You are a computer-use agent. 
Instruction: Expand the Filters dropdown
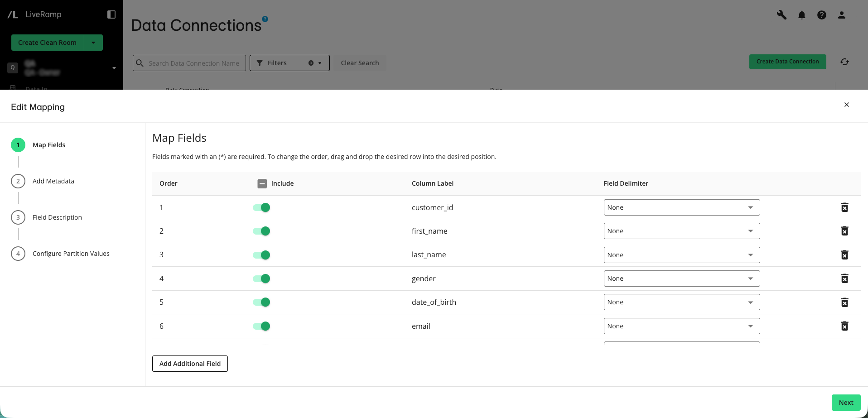tap(289, 63)
